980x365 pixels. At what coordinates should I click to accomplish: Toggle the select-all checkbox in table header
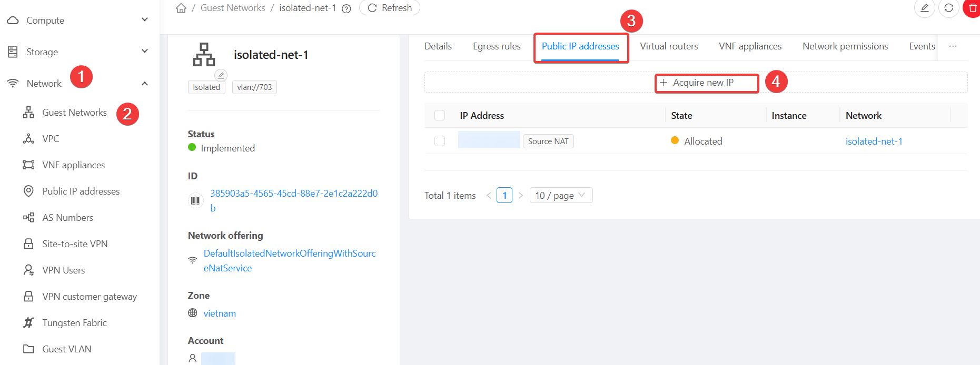tap(440, 115)
